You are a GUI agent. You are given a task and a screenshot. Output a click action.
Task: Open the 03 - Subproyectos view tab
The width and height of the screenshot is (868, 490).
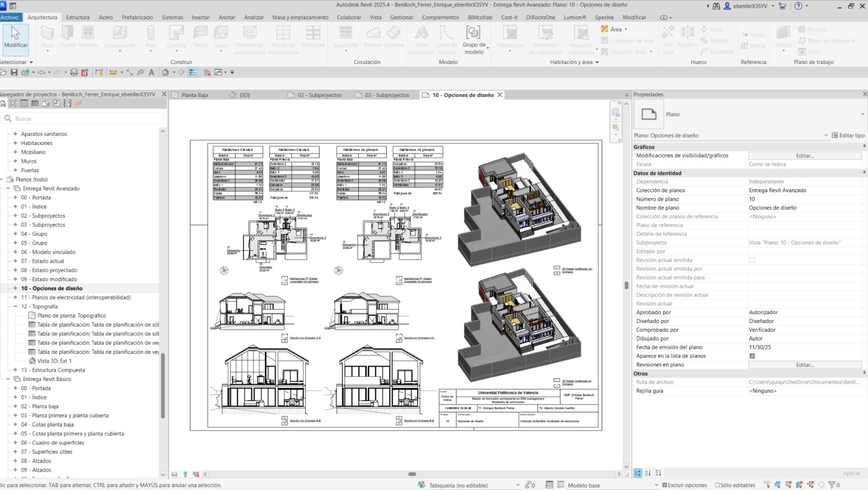(x=387, y=95)
